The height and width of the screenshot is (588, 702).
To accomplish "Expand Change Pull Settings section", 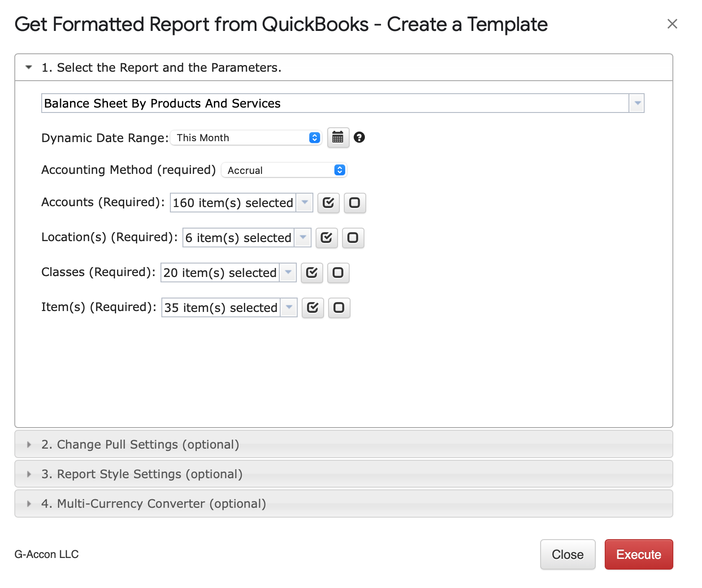I will point(344,445).
